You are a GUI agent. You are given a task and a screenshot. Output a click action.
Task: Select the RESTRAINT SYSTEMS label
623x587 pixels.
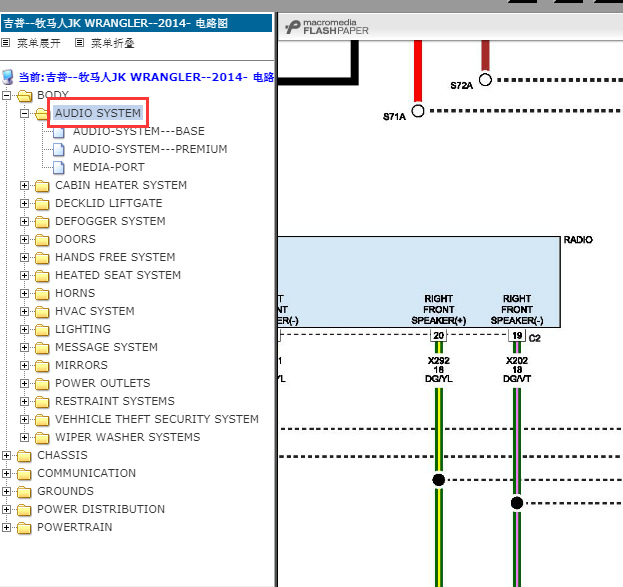click(115, 401)
